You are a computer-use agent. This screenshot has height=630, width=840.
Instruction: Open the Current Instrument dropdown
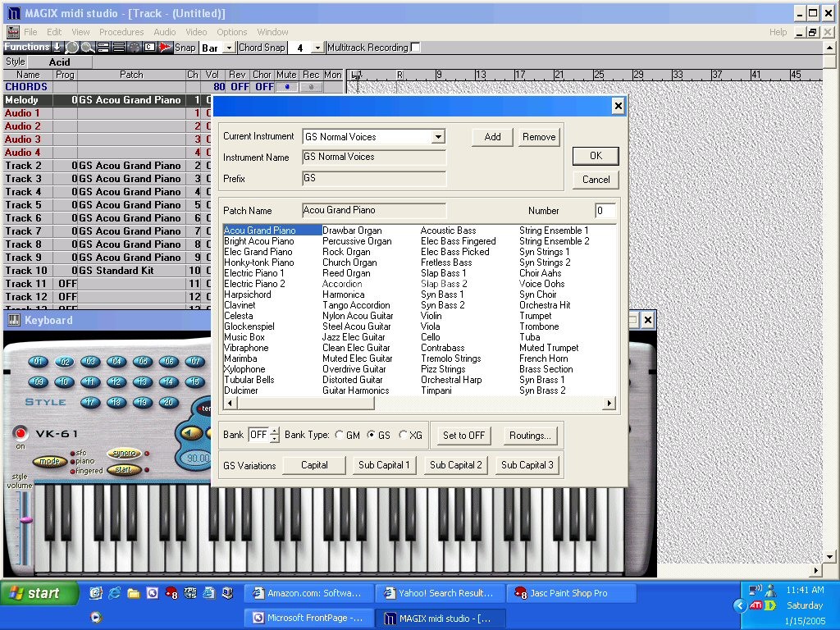click(438, 137)
